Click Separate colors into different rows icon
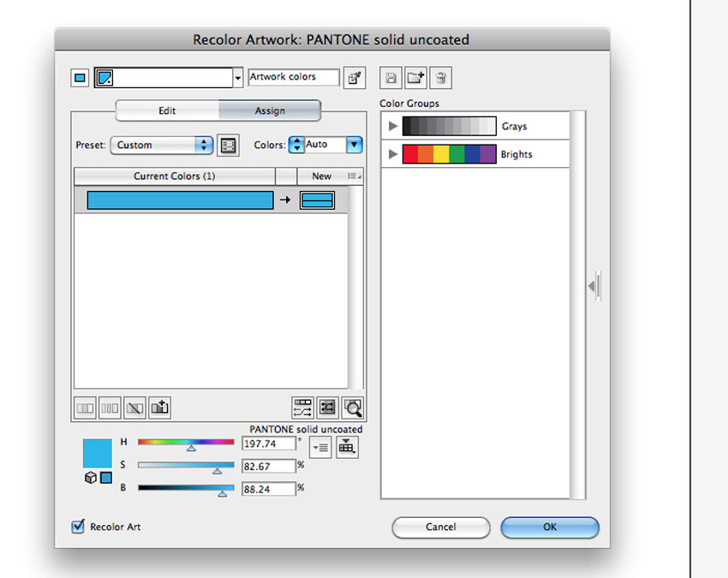This screenshot has width=728, height=578. [x=110, y=408]
